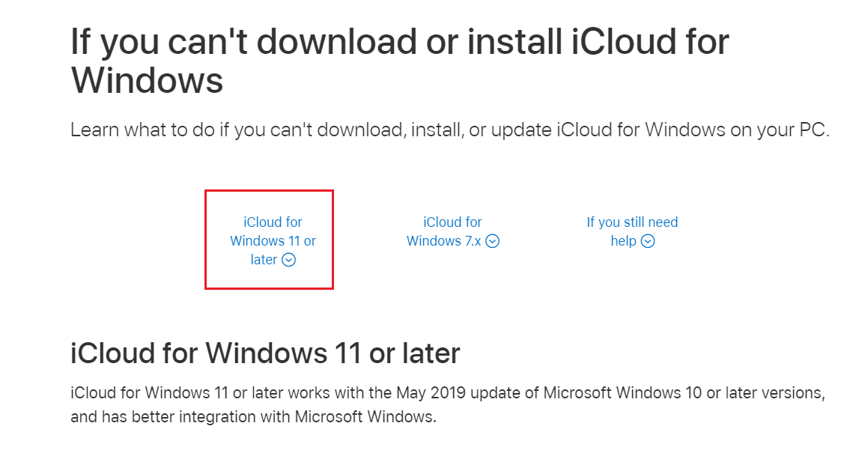
Task: Select the "iCloud for Windows 11 or later" section heading
Action: 265,353
